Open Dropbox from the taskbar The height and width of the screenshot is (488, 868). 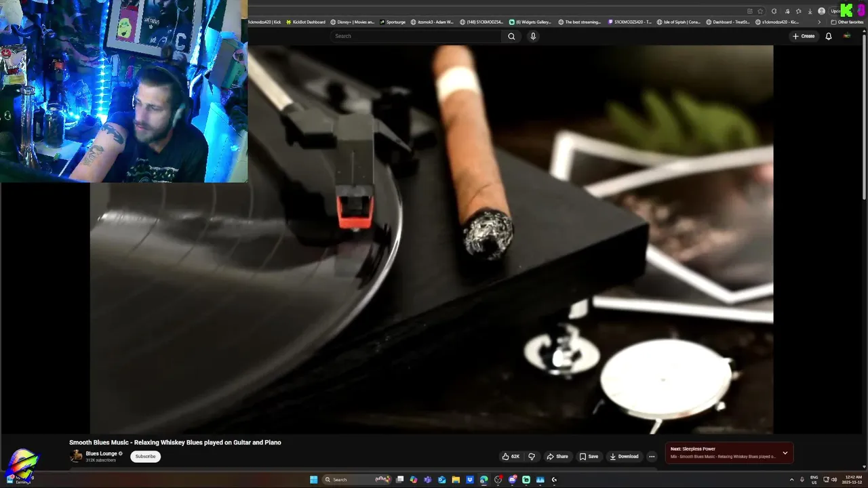pos(470,480)
